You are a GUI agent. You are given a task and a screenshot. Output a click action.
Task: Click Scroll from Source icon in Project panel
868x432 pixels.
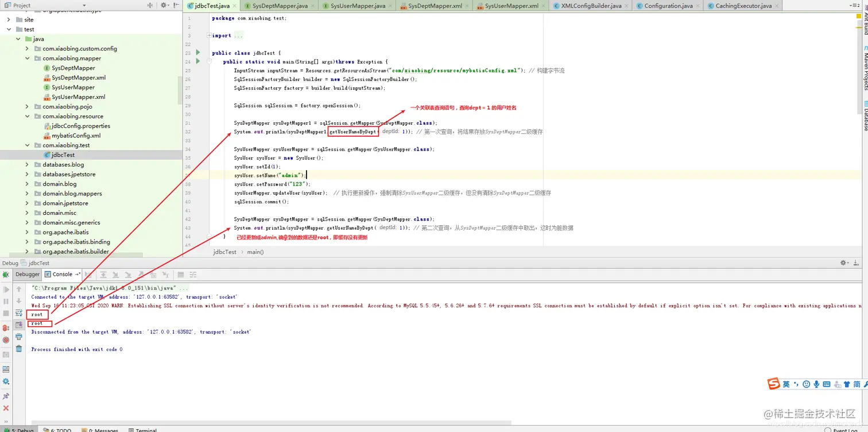(150, 5)
